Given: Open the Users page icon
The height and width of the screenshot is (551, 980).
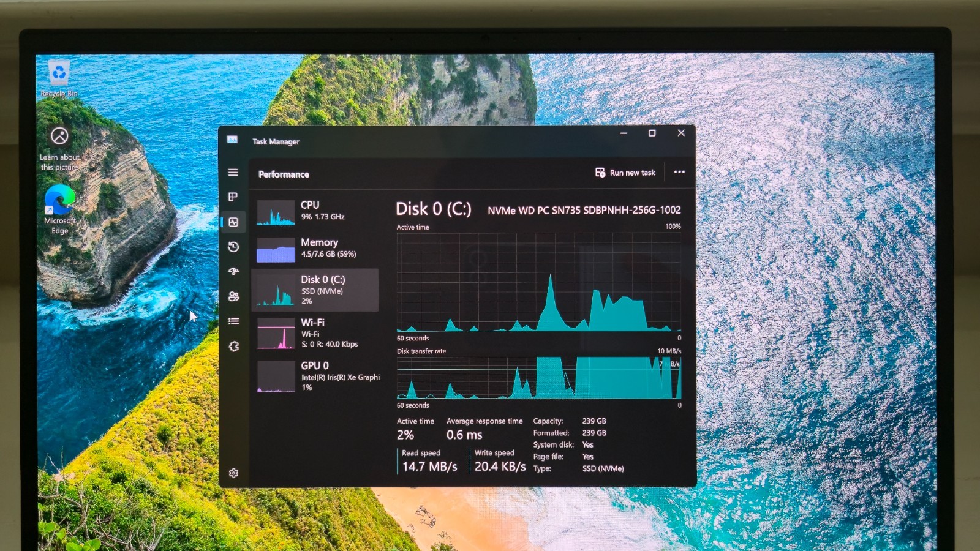Looking at the screenshot, I should point(233,296).
